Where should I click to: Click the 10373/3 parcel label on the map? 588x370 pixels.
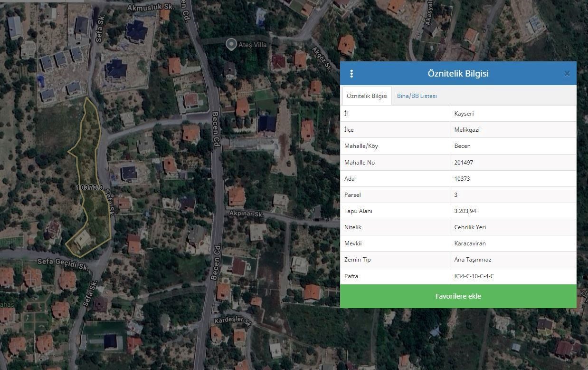90,188
